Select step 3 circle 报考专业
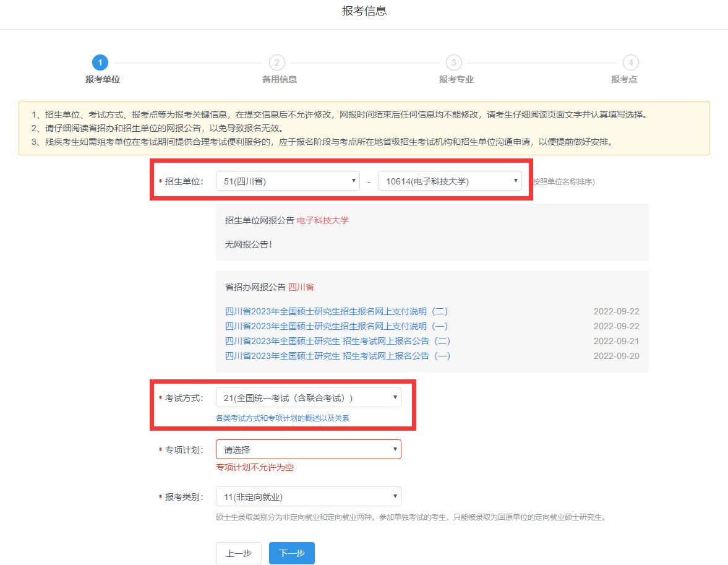This screenshot has height=565, width=728. point(454,63)
